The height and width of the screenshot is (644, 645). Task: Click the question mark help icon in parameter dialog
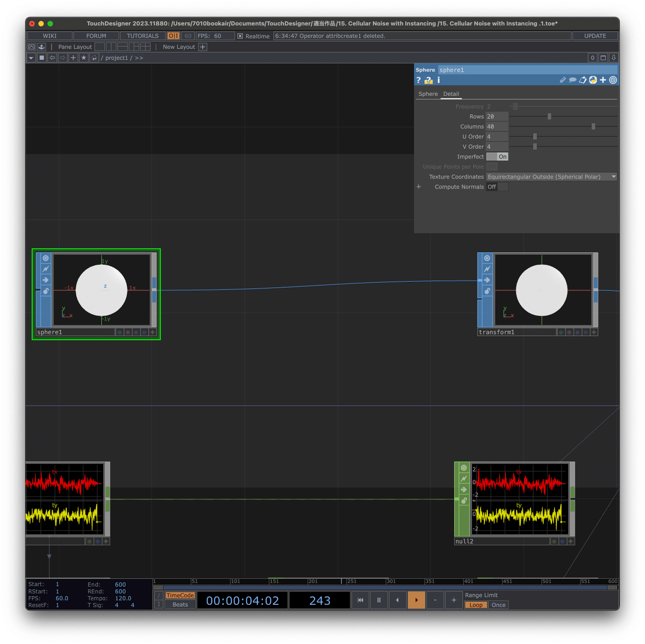tap(418, 80)
